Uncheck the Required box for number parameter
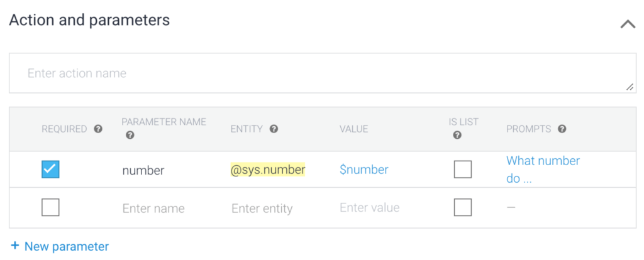 [50, 170]
